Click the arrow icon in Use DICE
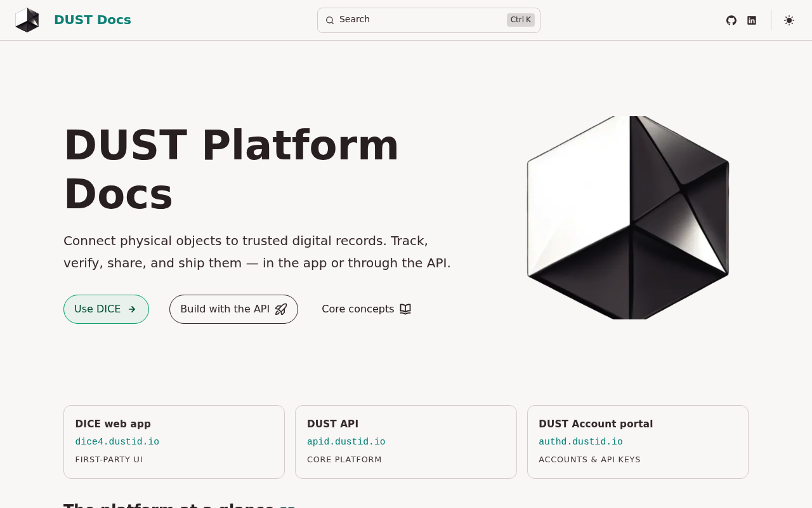 coord(132,309)
